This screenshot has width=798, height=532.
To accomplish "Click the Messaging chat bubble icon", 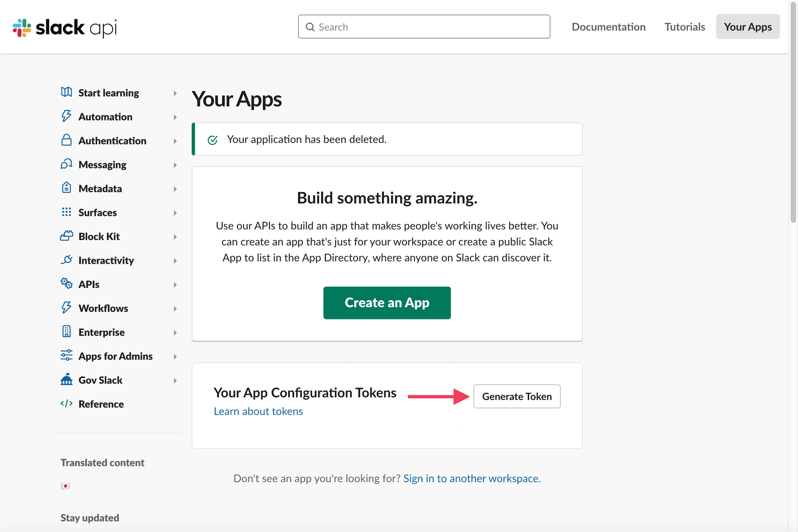I will [x=66, y=164].
